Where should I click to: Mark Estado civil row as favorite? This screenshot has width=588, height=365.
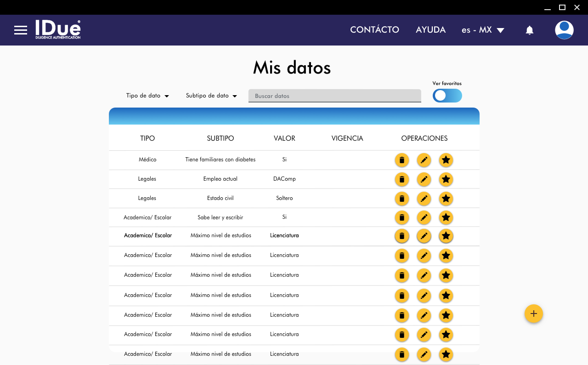pyautogui.click(x=446, y=199)
